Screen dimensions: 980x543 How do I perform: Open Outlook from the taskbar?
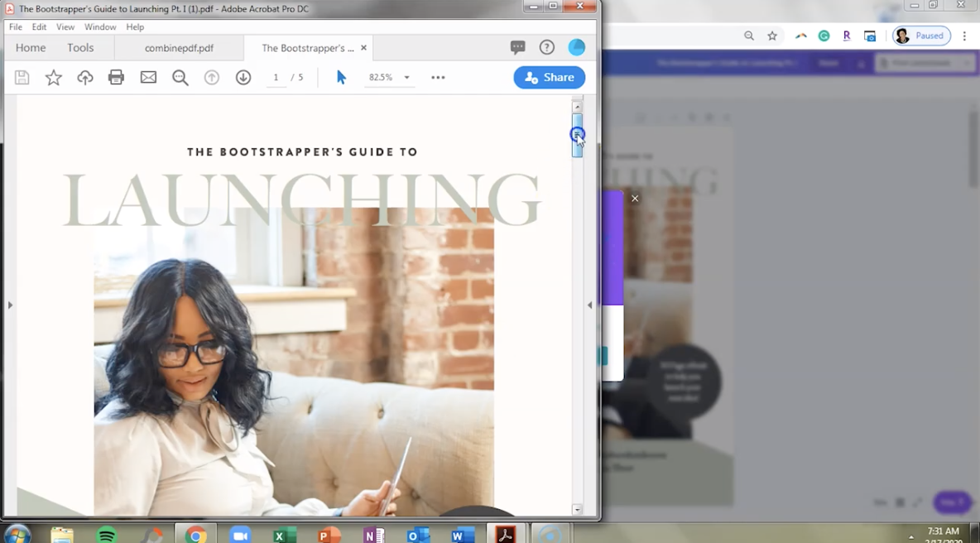[x=418, y=534]
